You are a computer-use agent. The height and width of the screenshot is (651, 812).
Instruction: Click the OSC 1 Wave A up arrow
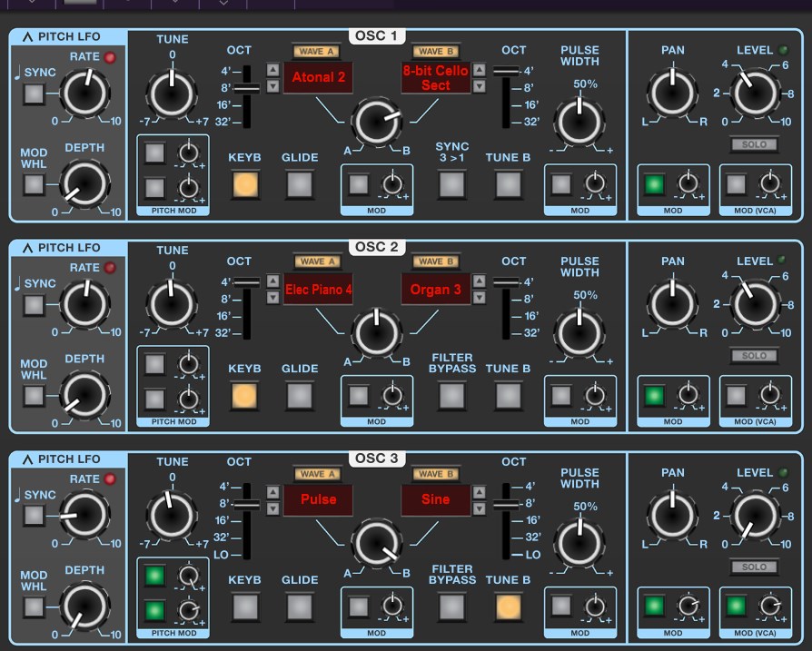[272, 70]
